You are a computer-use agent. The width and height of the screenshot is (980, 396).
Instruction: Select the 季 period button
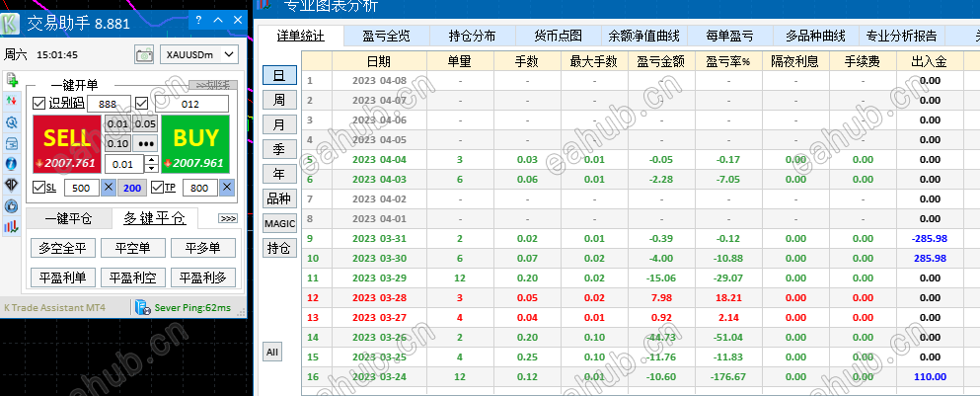coord(279,149)
